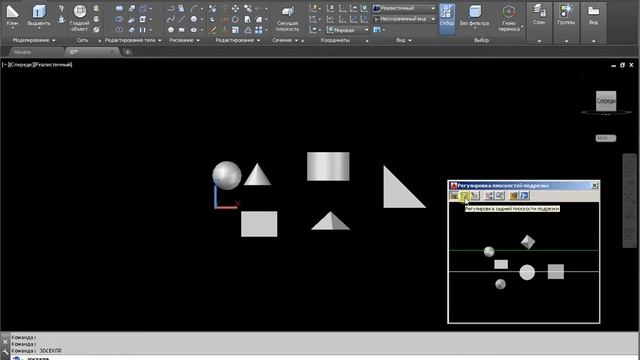This screenshot has height=360, width=640.
Task: Open the МСК dropdown below the ViewCube
Action: point(606,138)
